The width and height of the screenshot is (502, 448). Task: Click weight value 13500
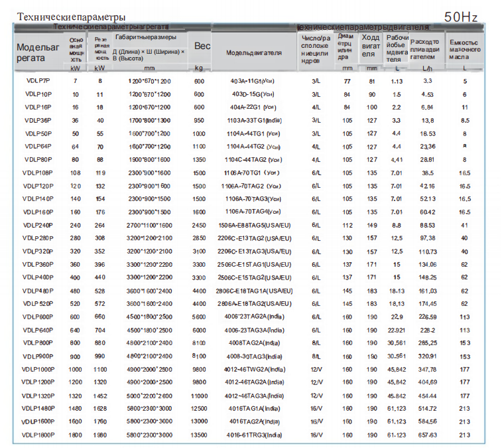199,435
